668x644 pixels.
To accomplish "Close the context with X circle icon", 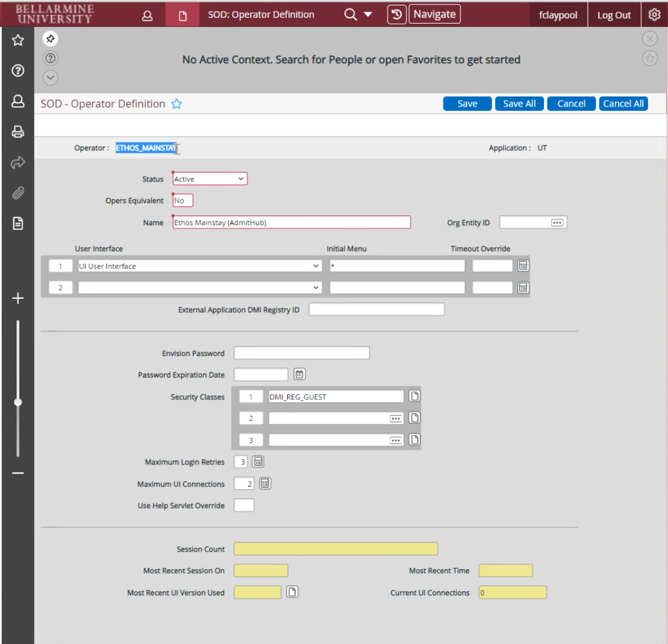I will (650, 39).
